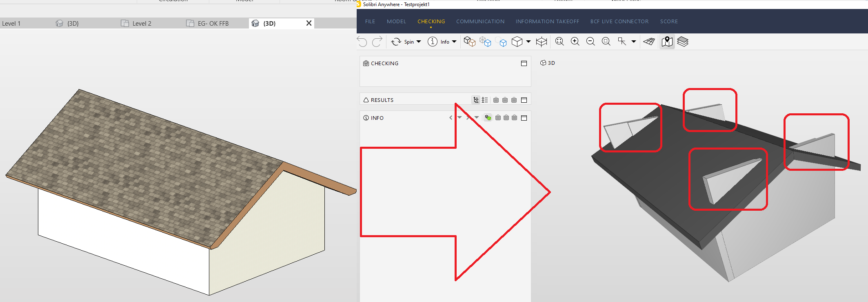
Task: Click the cube viewpoint icon
Action: coord(517,42)
